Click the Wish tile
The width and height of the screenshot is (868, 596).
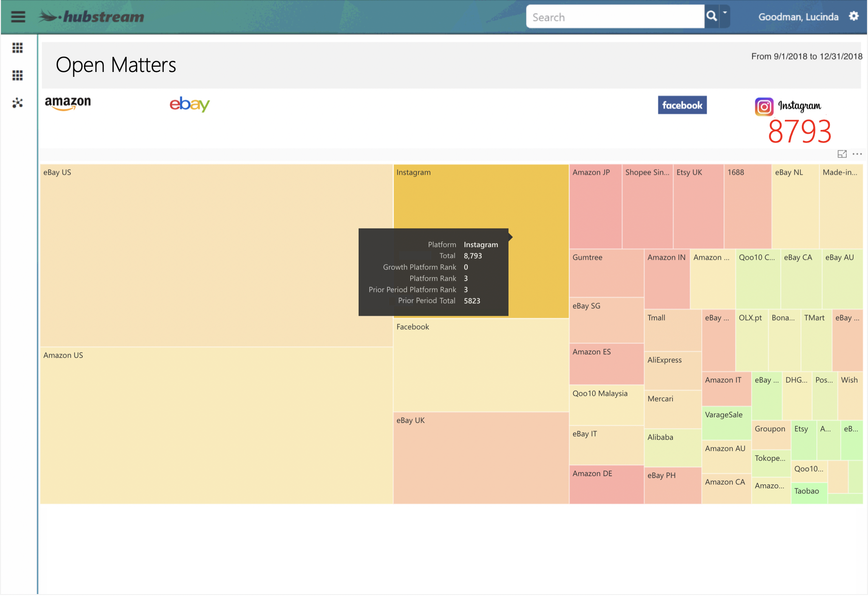click(x=851, y=396)
